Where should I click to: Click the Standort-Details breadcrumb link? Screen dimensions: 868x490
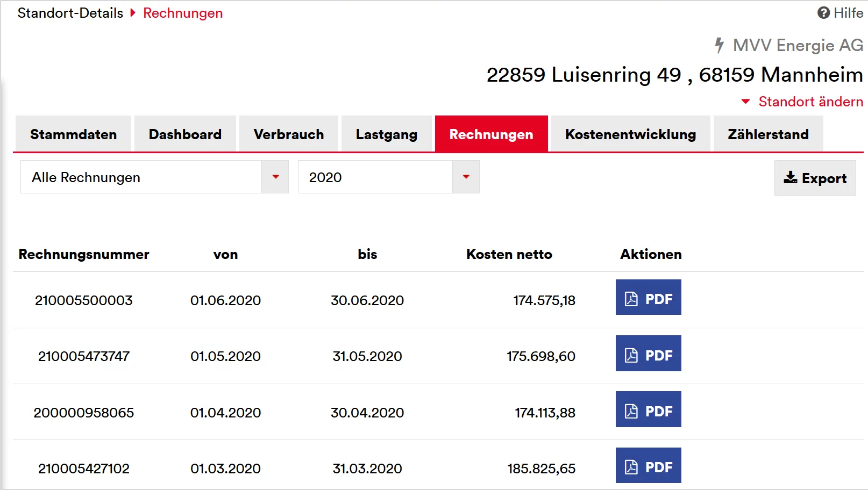pyautogui.click(x=70, y=13)
